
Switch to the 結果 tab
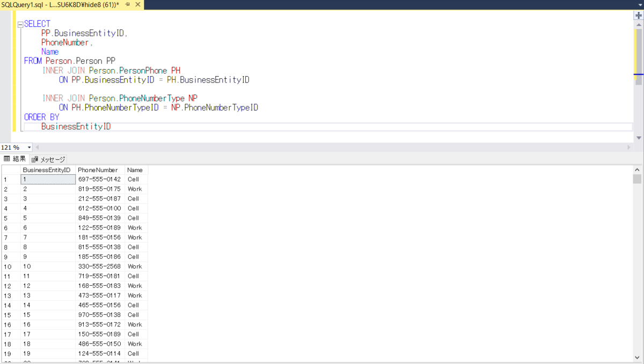pyautogui.click(x=15, y=159)
